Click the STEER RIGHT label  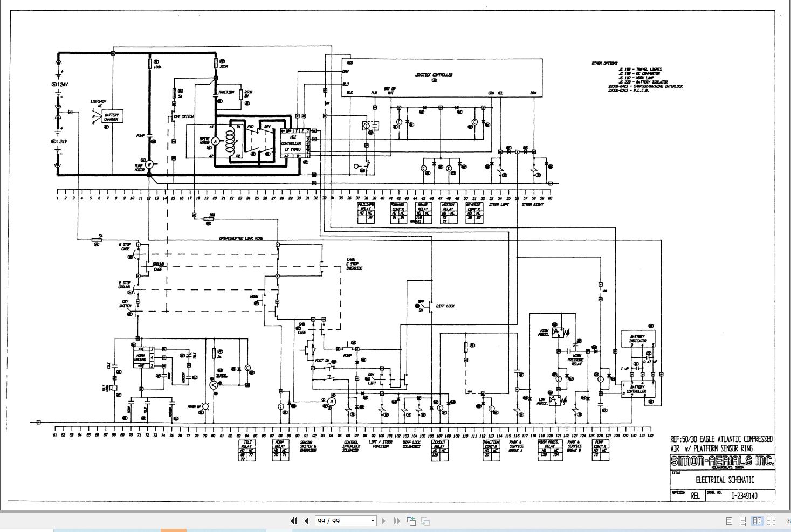click(533, 205)
